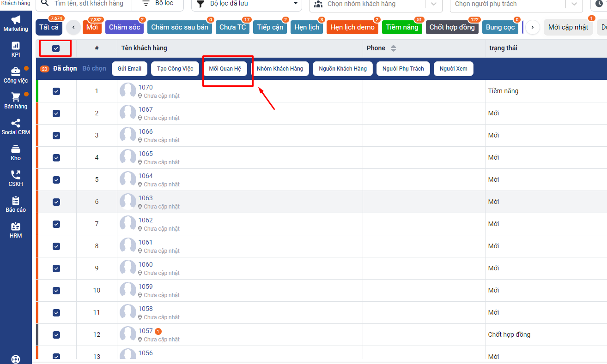The width and height of the screenshot is (607, 364).
Task: Open the Marketing megaphone icon in sidebar
Action: coord(16,20)
